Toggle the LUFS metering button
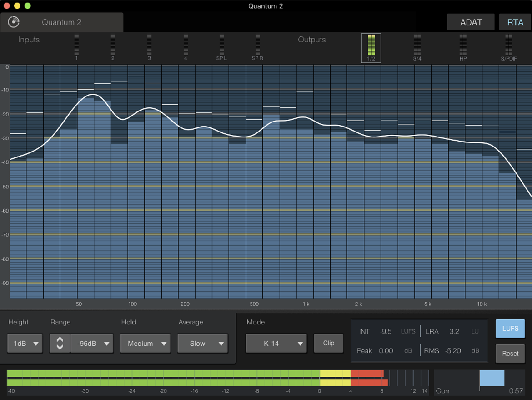 click(510, 329)
